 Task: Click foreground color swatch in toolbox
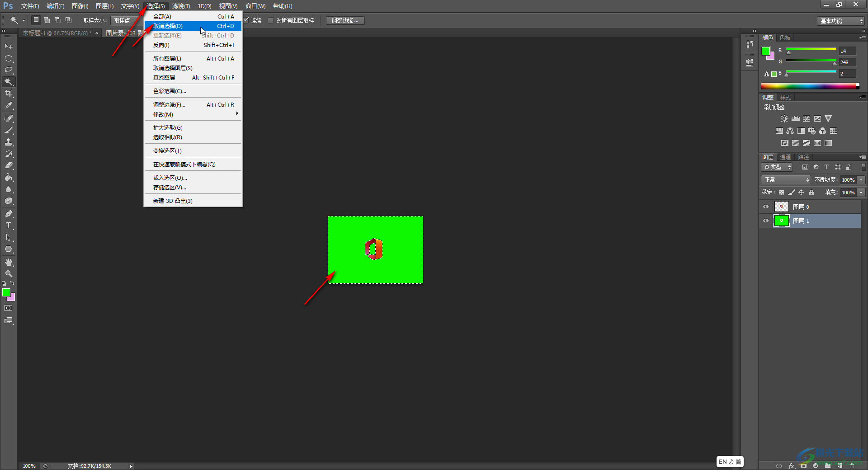(x=6, y=293)
